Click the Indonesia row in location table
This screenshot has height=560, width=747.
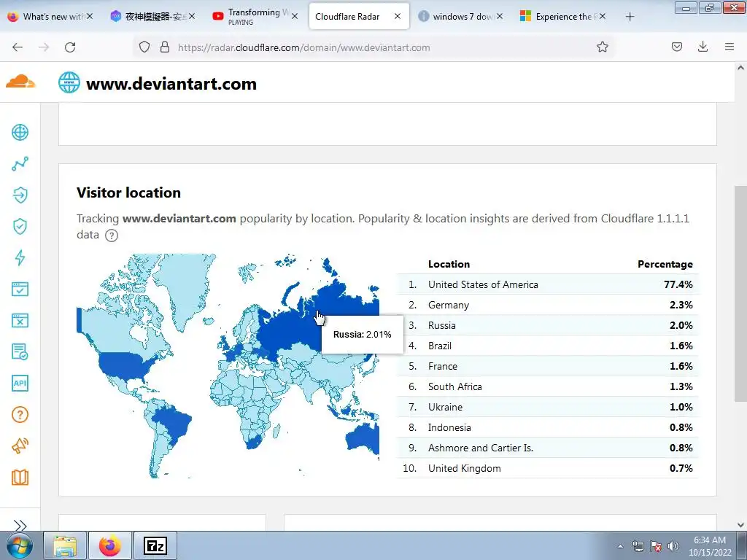click(548, 427)
